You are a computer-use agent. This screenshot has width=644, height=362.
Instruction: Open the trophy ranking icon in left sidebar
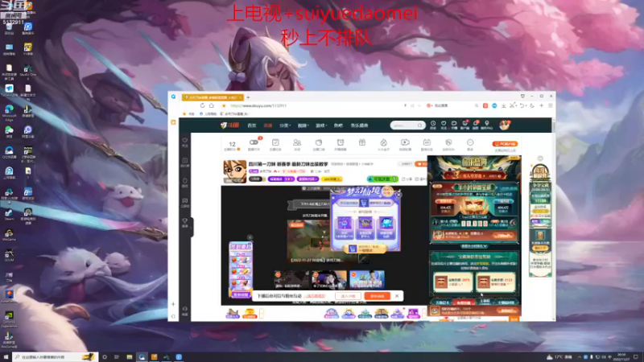click(x=185, y=223)
